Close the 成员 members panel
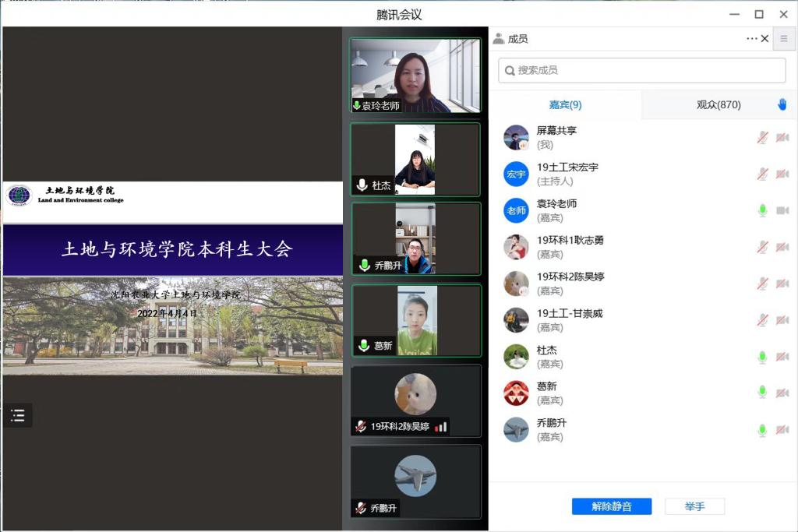 (x=764, y=38)
